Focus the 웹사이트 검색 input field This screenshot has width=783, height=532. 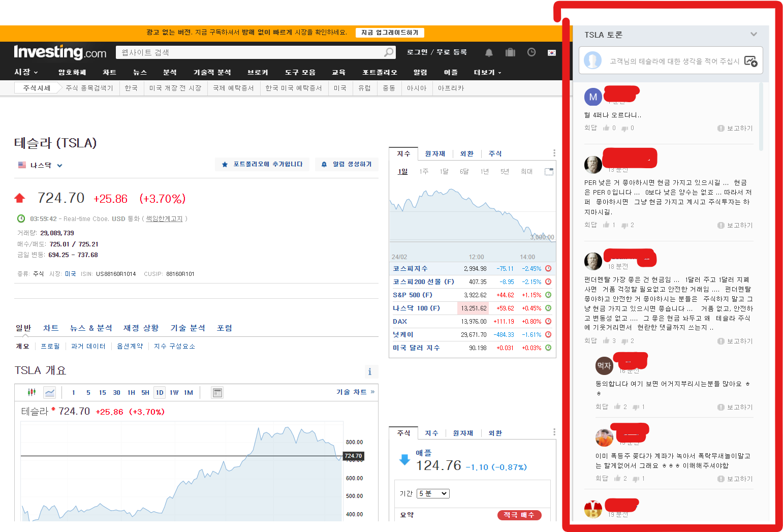pyautogui.click(x=250, y=52)
